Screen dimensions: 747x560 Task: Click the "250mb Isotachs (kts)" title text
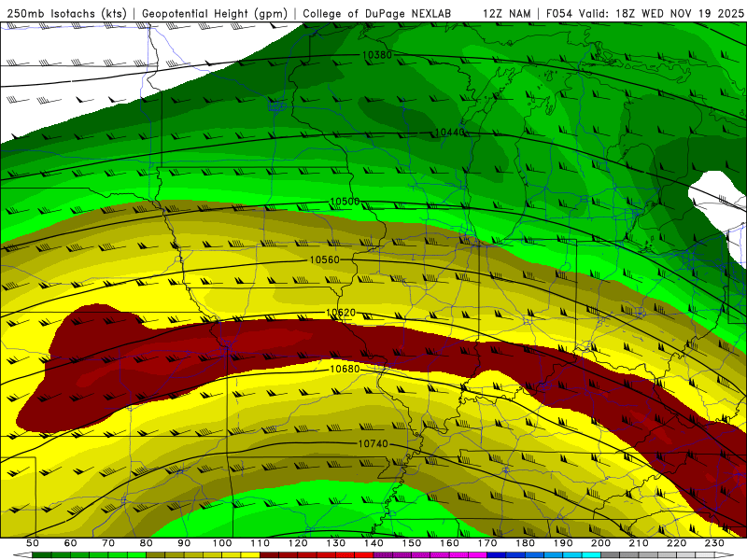click(x=66, y=13)
